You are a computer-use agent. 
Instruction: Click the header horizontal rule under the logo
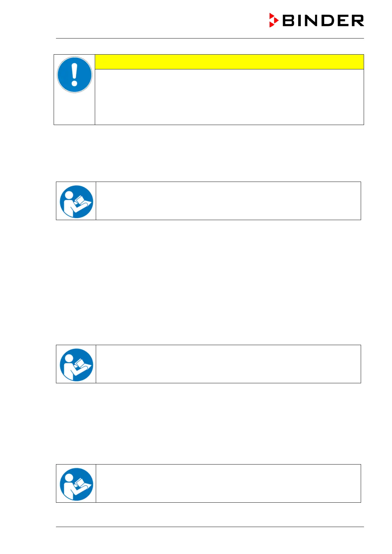coord(210,38)
